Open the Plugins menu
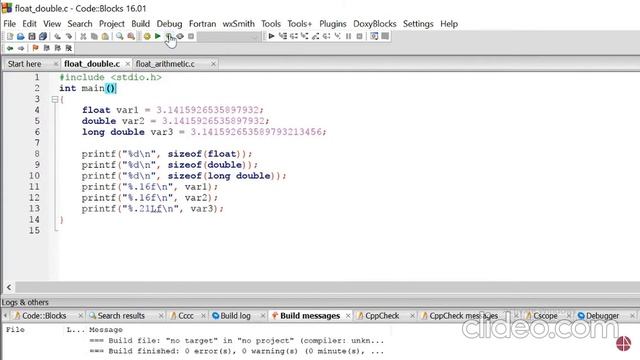 coord(333,24)
